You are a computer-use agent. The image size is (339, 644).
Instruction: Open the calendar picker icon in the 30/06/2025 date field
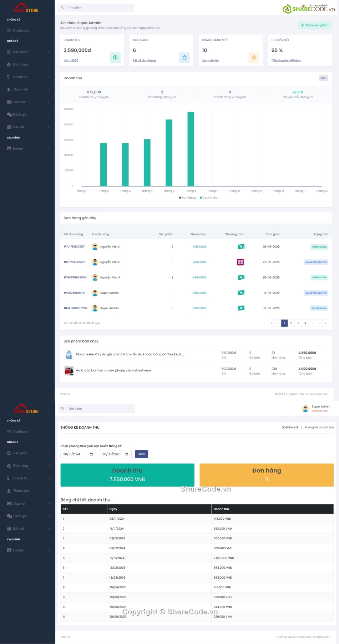point(127,454)
